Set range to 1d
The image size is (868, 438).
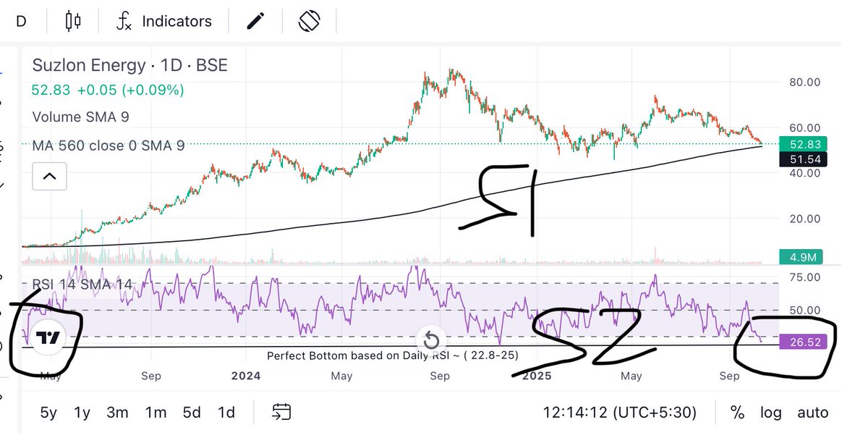[x=226, y=413]
